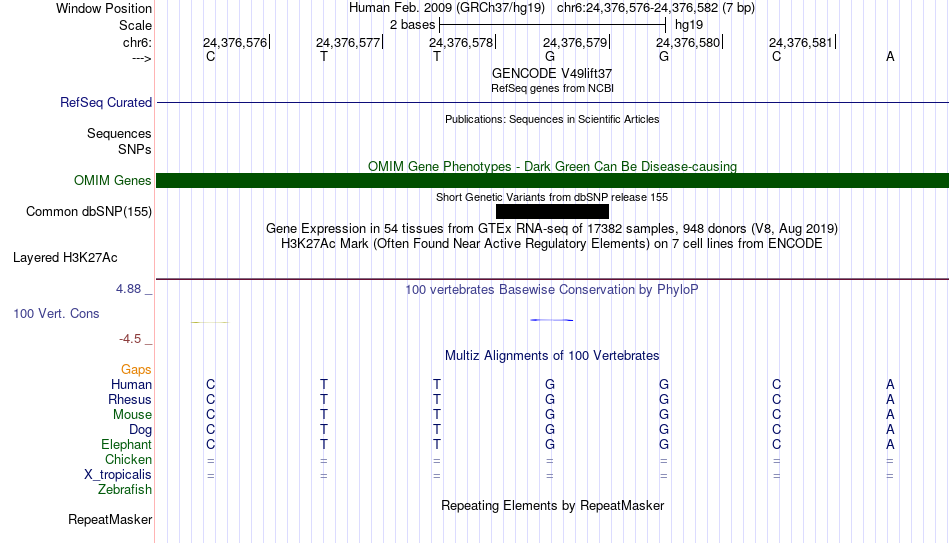Click the chr6: ruler label
Viewport: 950px width, 543px height.
click(138, 42)
